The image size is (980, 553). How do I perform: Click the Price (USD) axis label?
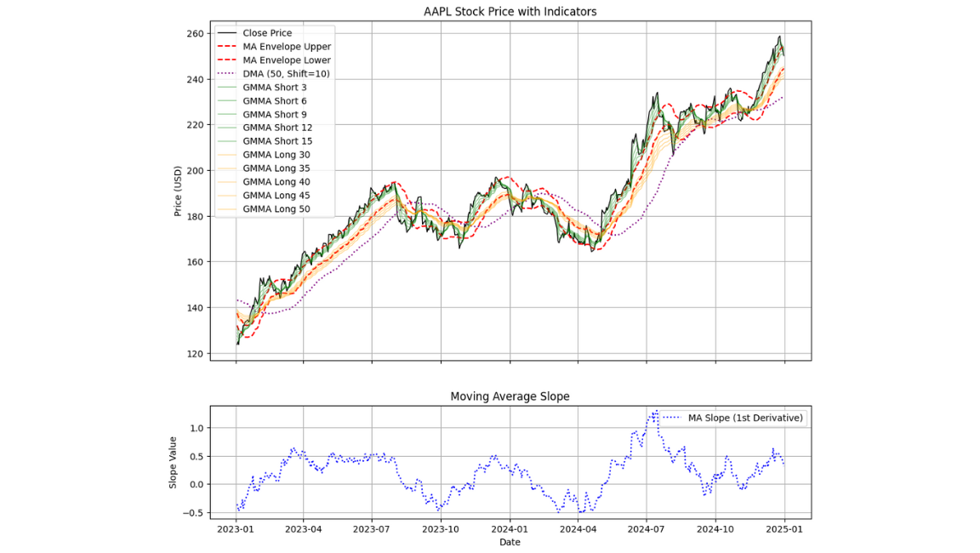tap(178, 191)
